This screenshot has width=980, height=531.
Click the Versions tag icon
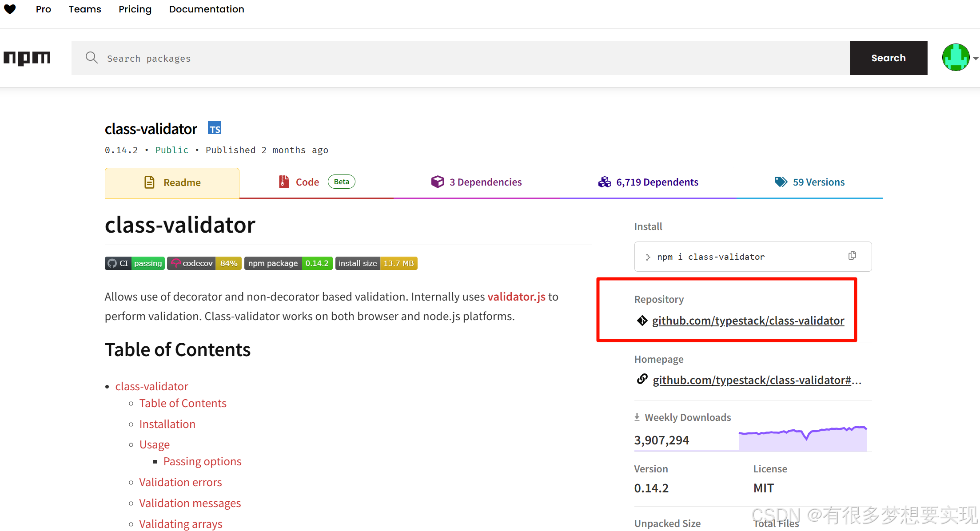point(781,182)
